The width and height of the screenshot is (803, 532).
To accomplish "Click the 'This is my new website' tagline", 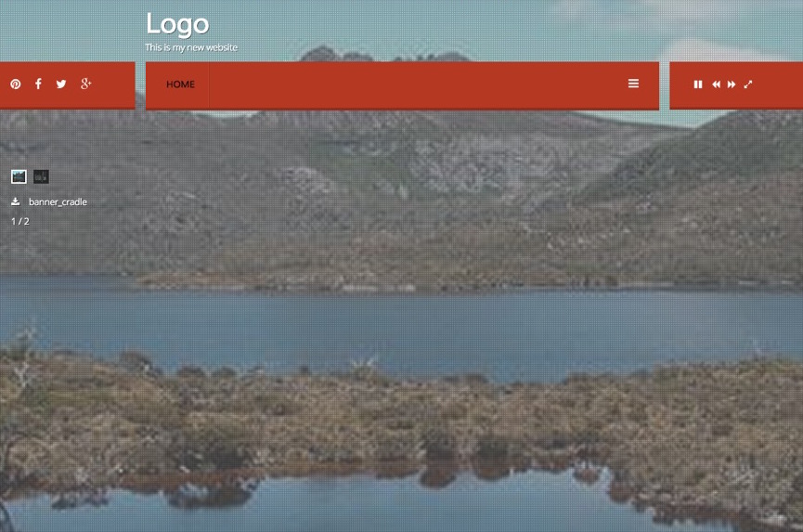I will tap(191, 47).
